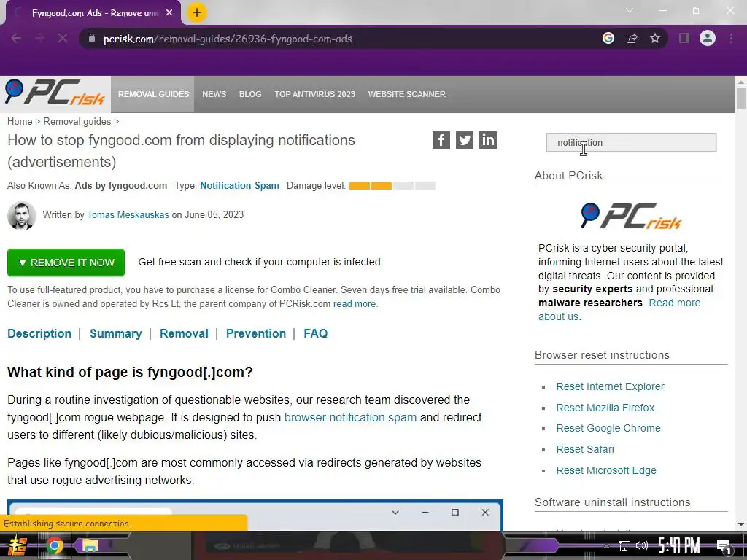
Task: Open the Website Scanner page
Action: pos(407,94)
